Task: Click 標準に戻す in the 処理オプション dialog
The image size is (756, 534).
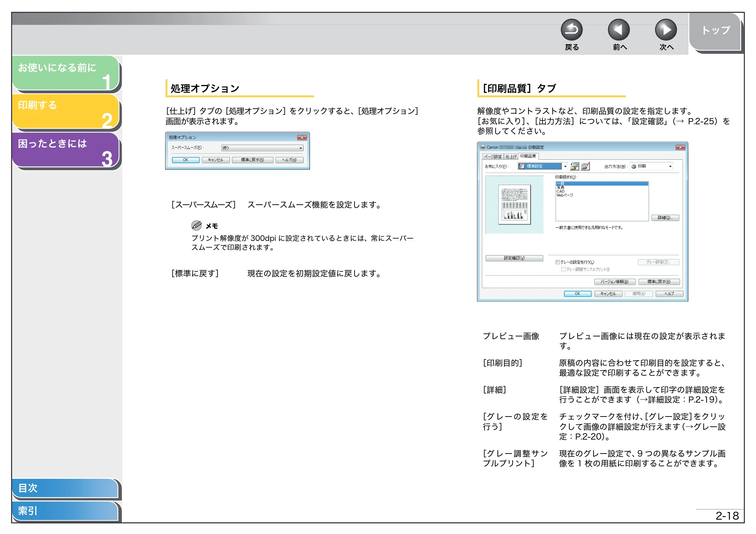Action: click(253, 160)
